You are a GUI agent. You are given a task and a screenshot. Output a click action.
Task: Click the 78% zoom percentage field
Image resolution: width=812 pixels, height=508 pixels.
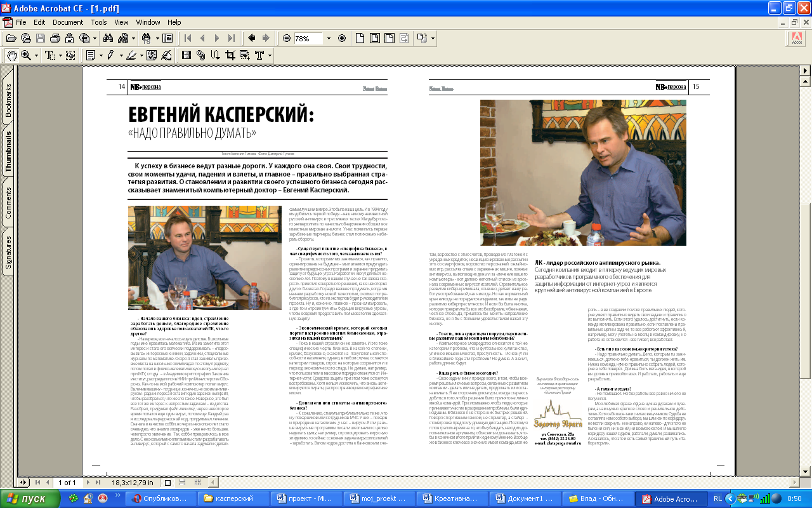308,38
